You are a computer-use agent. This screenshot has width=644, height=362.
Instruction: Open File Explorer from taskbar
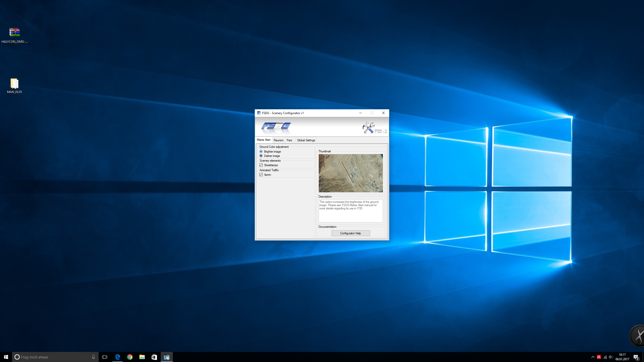142,357
